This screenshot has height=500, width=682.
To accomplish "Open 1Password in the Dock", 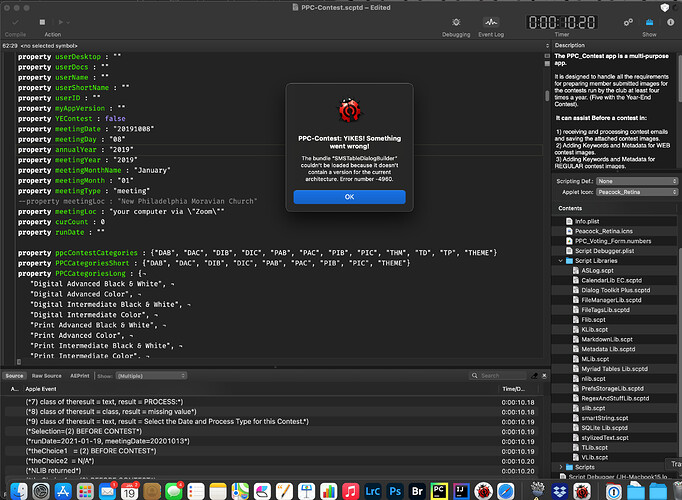I will [613, 491].
